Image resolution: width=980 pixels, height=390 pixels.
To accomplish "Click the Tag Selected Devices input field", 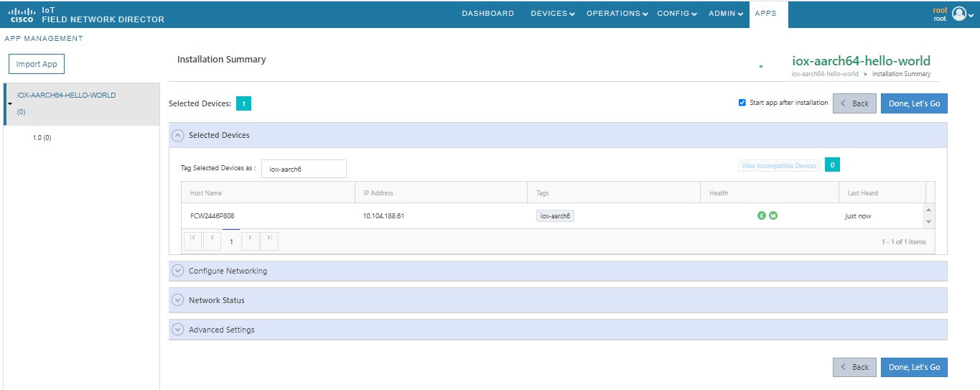I will [x=304, y=169].
